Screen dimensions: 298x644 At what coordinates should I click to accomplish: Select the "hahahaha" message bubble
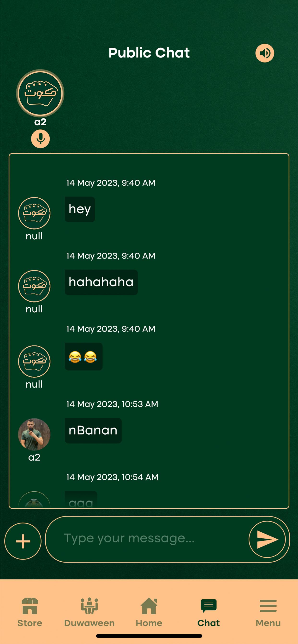(x=101, y=282)
